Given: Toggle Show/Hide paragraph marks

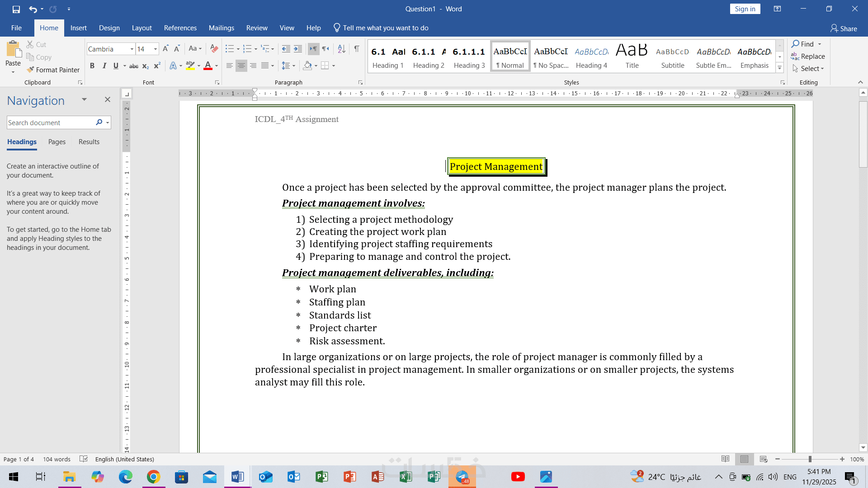Looking at the screenshot, I should coord(357,49).
